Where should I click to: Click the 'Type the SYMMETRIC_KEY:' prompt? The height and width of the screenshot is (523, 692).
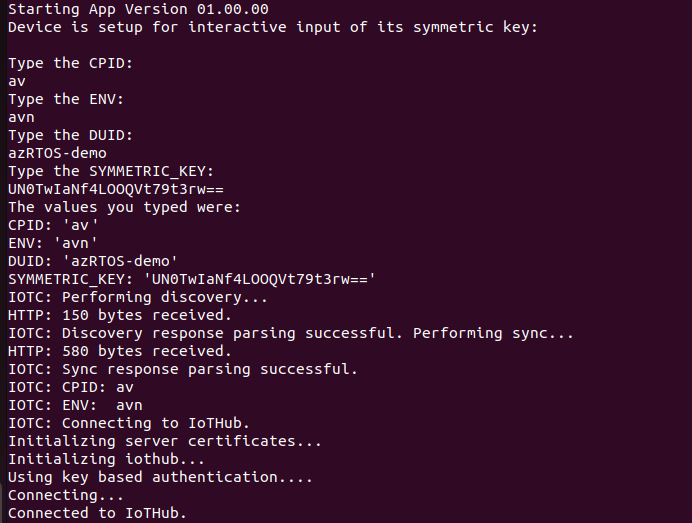[111, 171]
